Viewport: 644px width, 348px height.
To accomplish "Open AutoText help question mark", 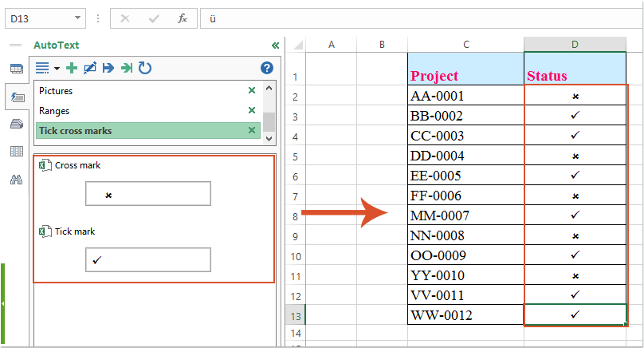I will [x=267, y=68].
